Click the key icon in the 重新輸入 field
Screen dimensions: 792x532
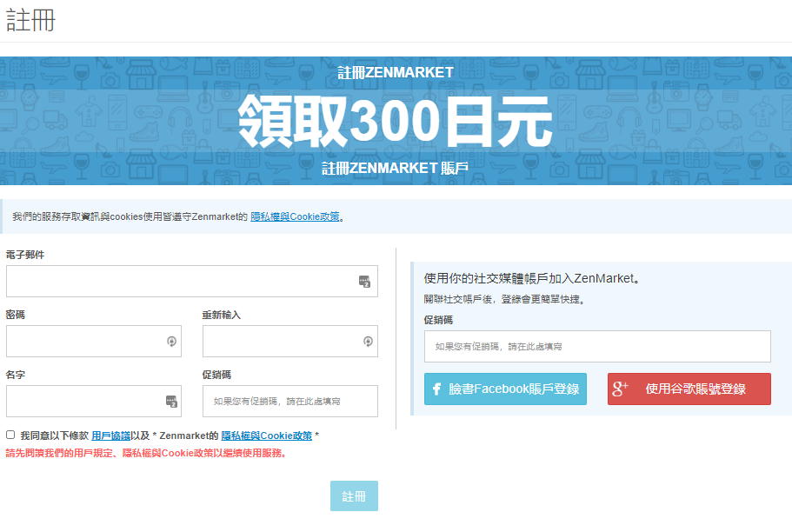pos(369,342)
